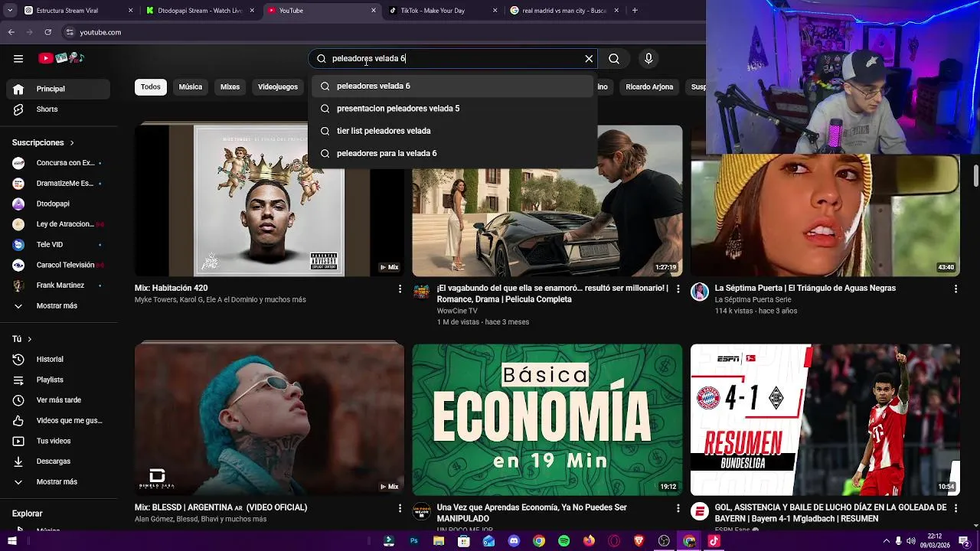Click the YouTube logo
Screen dimensions: 980x551
point(61,58)
